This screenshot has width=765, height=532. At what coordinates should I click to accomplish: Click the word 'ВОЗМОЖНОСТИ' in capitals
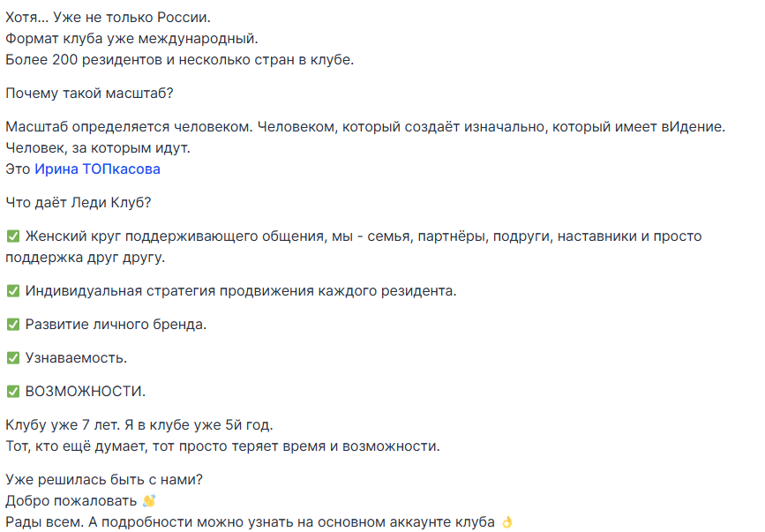click(x=85, y=391)
